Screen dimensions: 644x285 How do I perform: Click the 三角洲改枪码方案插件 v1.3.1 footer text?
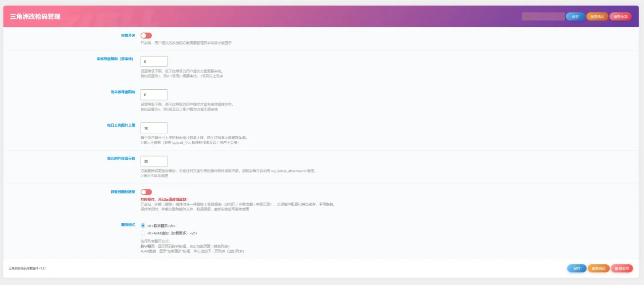click(x=28, y=268)
